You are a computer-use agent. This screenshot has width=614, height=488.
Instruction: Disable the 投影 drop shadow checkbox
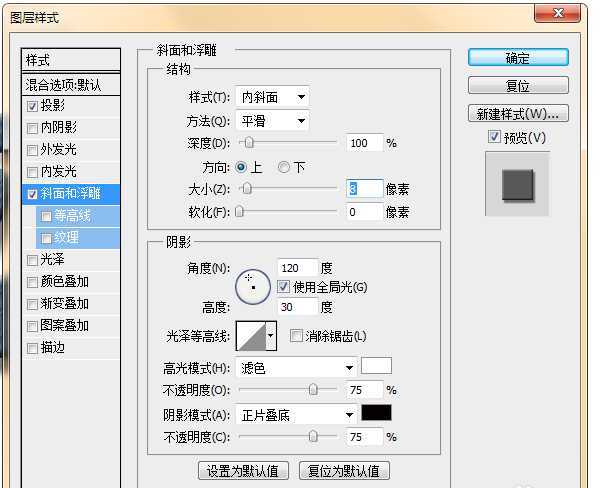tap(33, 106)
